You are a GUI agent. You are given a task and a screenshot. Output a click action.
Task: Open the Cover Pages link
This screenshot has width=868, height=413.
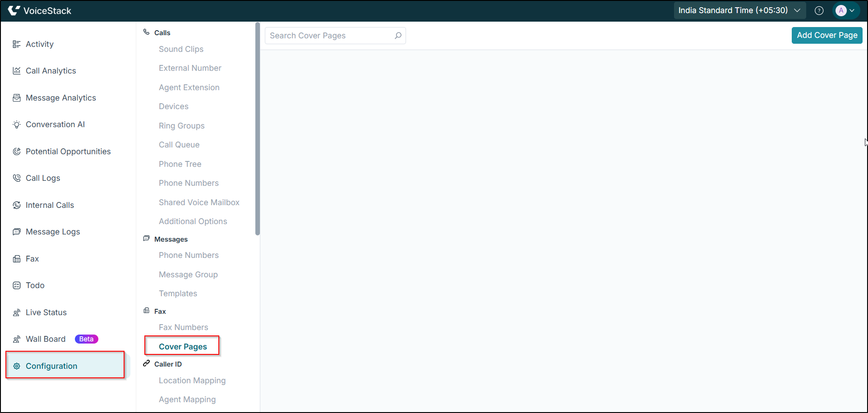click(182, 346)
